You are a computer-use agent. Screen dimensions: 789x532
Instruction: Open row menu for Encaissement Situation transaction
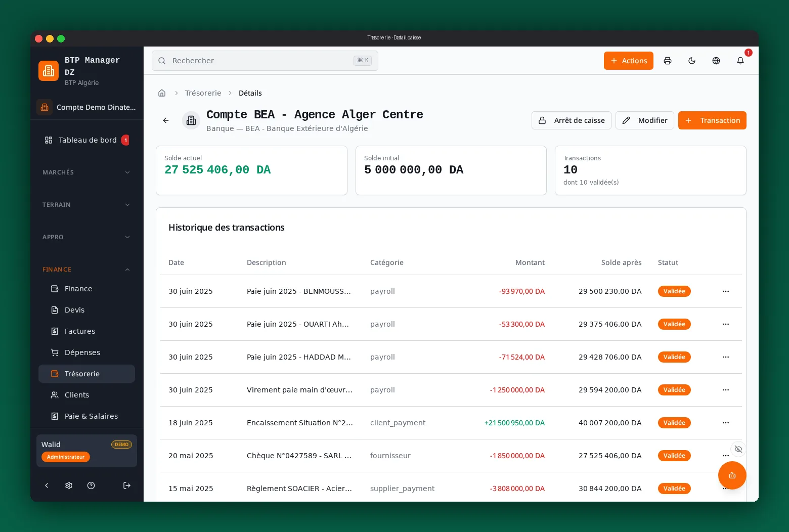726,423
